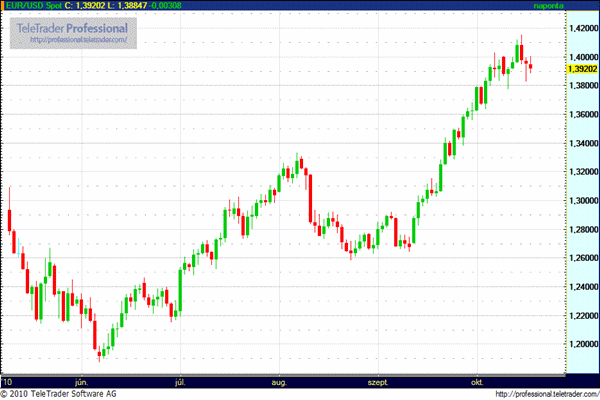Viewport: 600px width, 400px height.
Task: Click the 1,30000 price axis label
Action: [582, 201]
